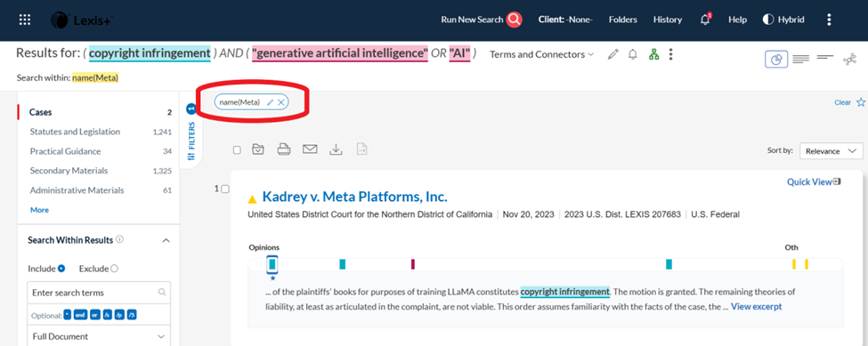The image size is (868, 346).
Task: Open the Folders menu
Action: click(623, 20)
